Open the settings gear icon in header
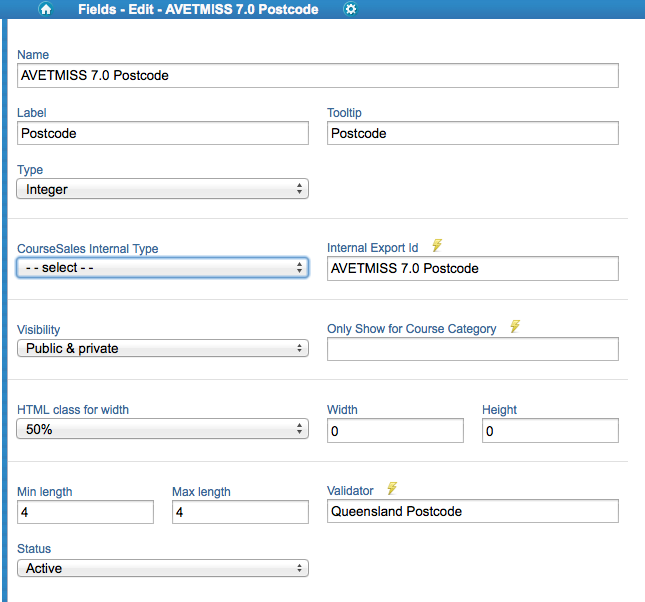The width and height of the screenshot is (645, 602). click(350, 9)
